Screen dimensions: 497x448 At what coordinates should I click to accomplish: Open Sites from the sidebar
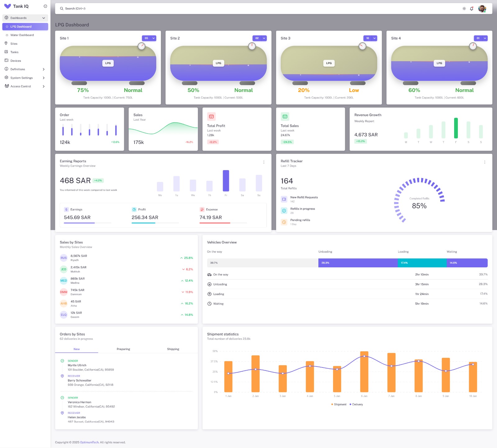coord(14,44)
